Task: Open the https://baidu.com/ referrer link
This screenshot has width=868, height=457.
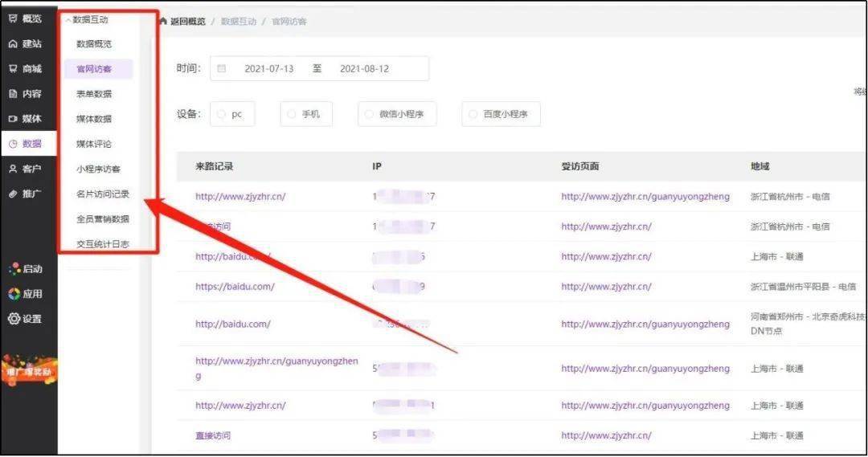Action: point(235,287)
